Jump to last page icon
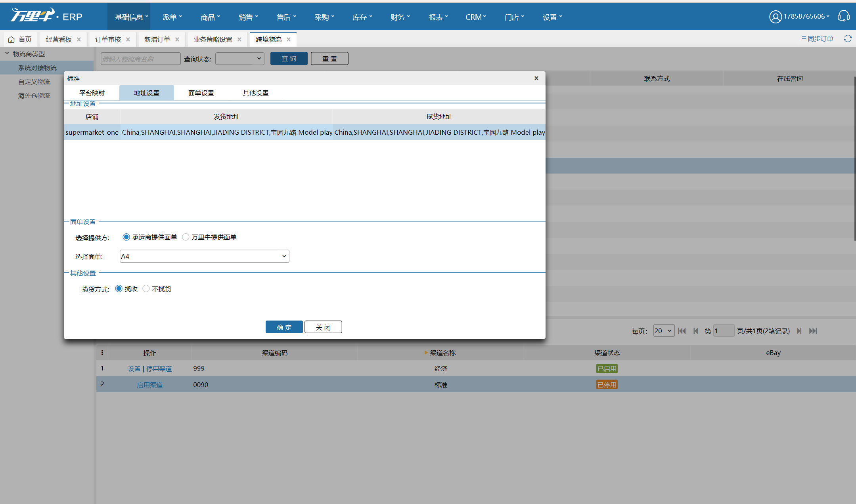 [x=813, y=331]
